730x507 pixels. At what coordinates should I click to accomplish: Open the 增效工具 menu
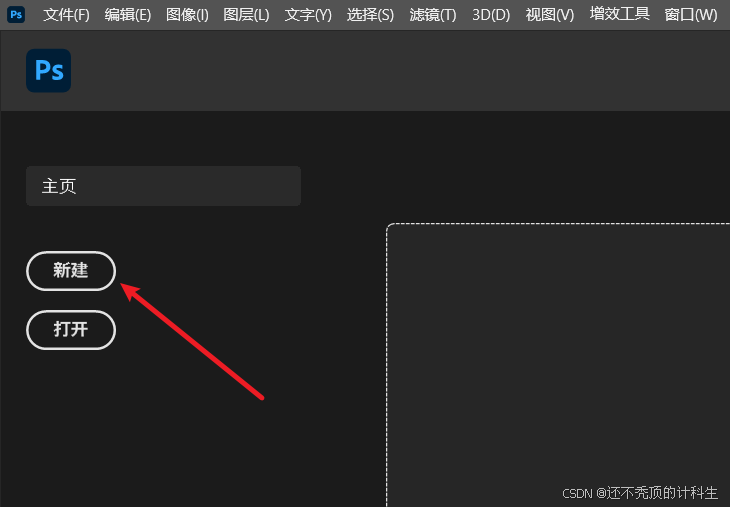(x=619, y=14)
